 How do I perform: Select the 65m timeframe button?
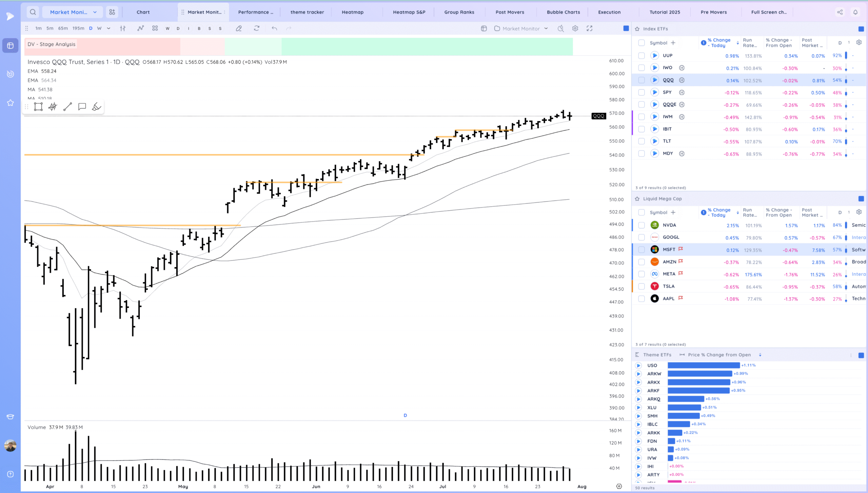click(63, 28)
